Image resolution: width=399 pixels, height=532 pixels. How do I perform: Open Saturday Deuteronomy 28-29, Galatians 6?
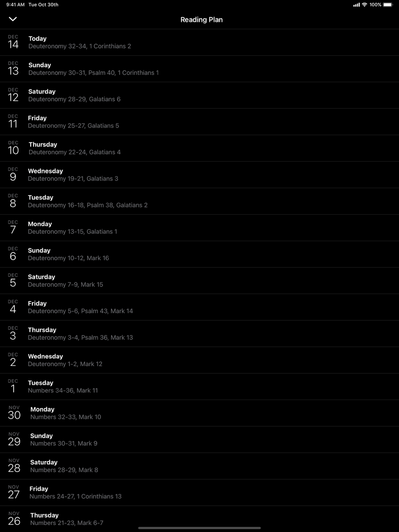pyautogui.click(x=199, y=95)
